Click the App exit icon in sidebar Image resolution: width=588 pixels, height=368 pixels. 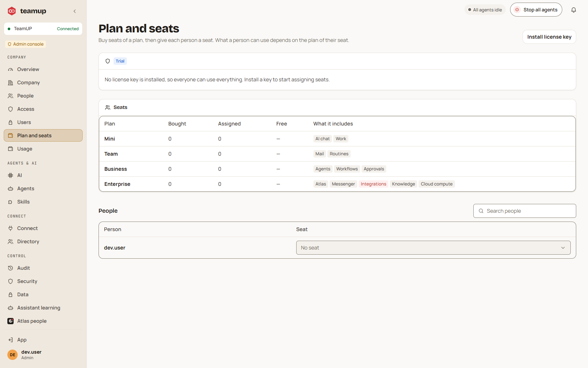[11, 340]
